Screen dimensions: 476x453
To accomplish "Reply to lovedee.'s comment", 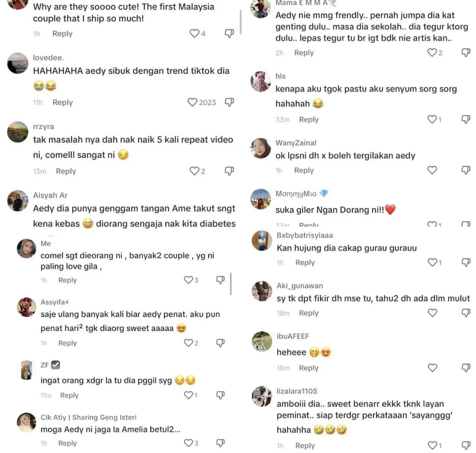I will 62,102.
